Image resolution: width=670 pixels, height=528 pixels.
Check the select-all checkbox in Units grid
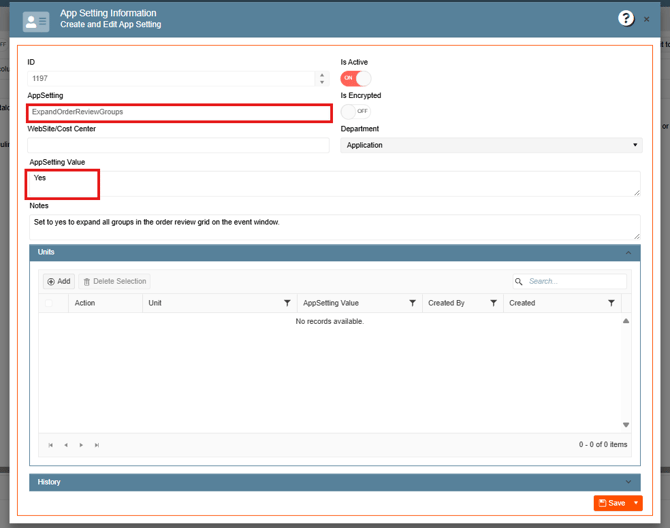coord(48,303)
